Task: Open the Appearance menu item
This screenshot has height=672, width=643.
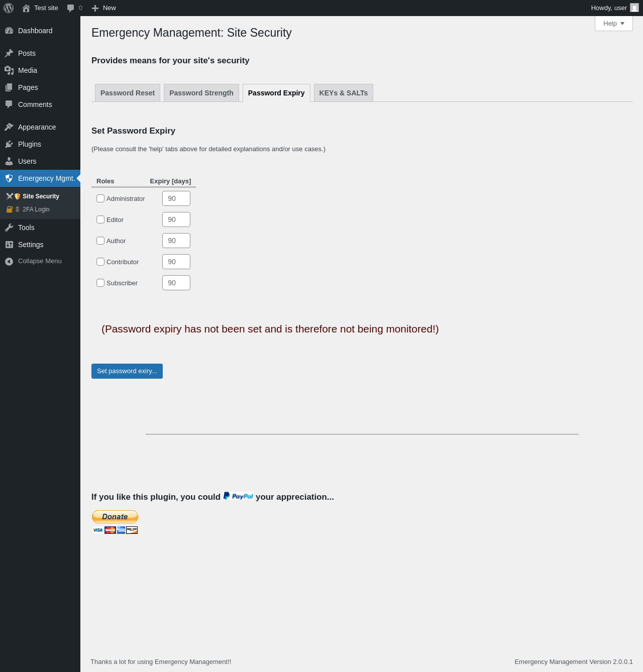Action: click(40, 127)
